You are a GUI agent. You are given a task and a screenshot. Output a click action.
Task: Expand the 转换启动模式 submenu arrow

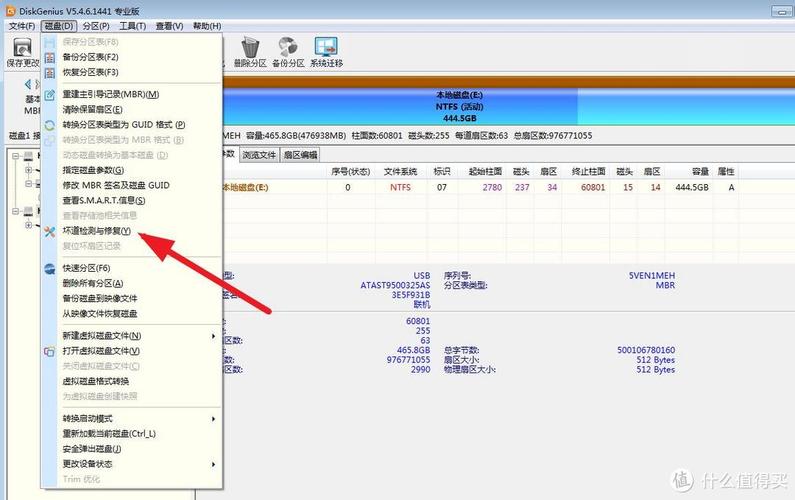pyautogui.click(x=213, y=419)
